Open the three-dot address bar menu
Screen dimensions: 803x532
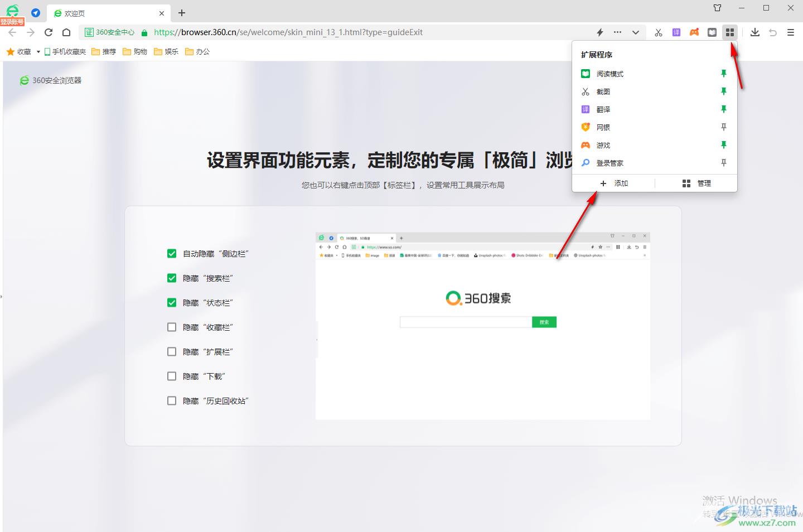[617, 32]
